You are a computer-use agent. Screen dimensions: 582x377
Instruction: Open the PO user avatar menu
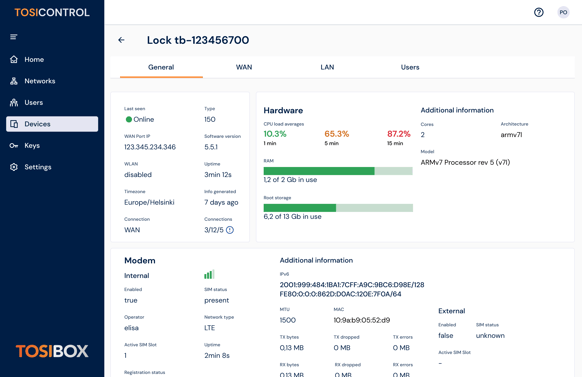(563, 12)
